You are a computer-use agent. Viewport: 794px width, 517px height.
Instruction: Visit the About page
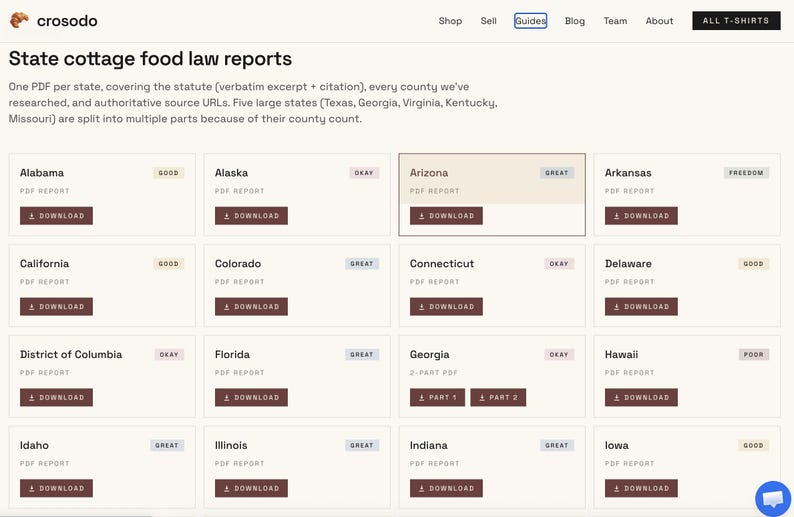(x=659, y=21)
